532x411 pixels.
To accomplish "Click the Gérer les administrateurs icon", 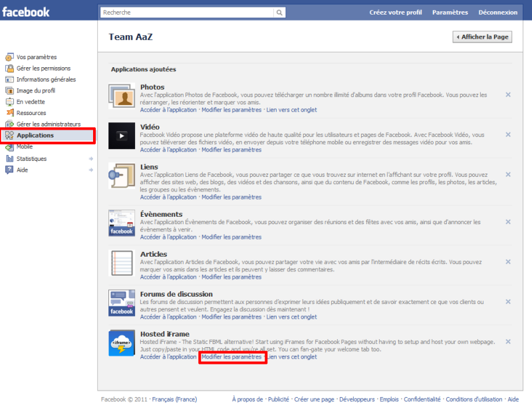I will [x=9, y=124].
